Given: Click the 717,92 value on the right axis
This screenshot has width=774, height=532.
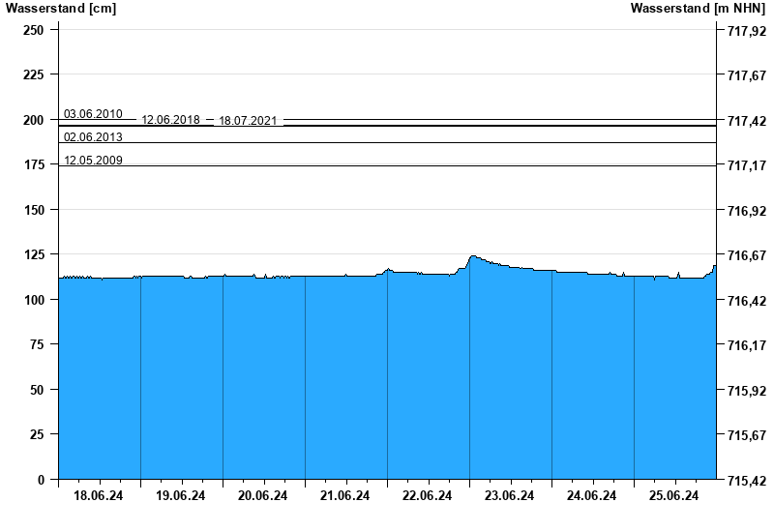Looking at the screenshot, I should (746, 30).
